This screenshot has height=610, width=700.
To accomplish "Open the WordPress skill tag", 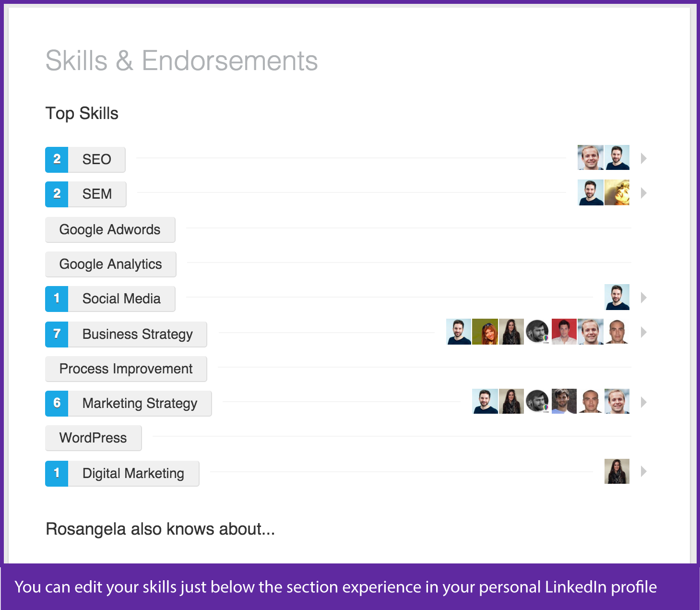I will (x=93, y=438).
